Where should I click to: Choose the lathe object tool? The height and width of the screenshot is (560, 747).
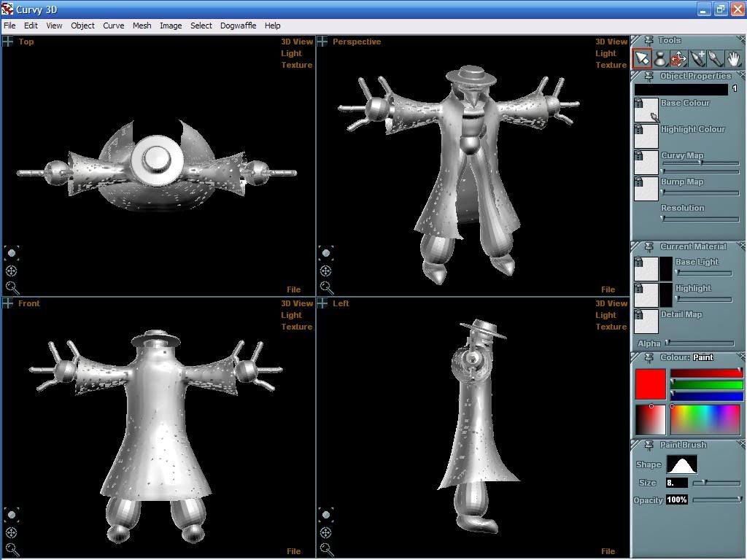(x=660, y=58)
